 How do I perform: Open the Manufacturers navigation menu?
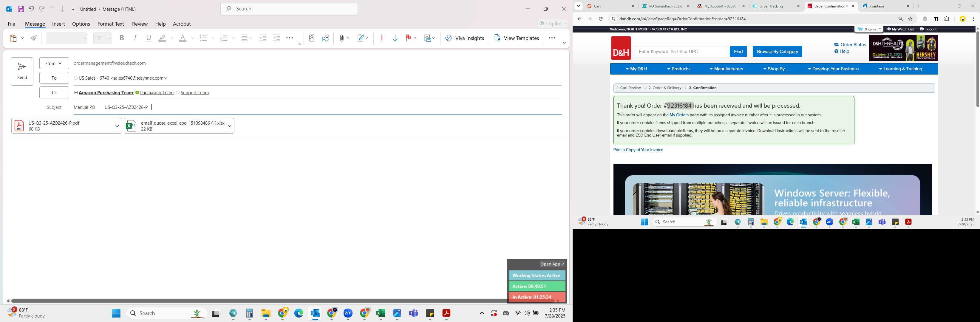click(726, 69)
